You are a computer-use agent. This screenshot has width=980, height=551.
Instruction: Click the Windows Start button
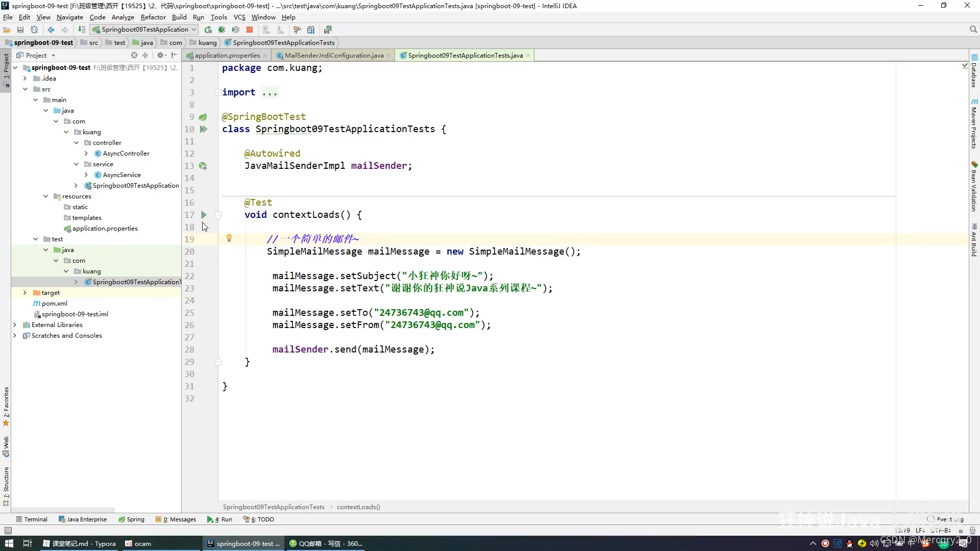(9, 543)
